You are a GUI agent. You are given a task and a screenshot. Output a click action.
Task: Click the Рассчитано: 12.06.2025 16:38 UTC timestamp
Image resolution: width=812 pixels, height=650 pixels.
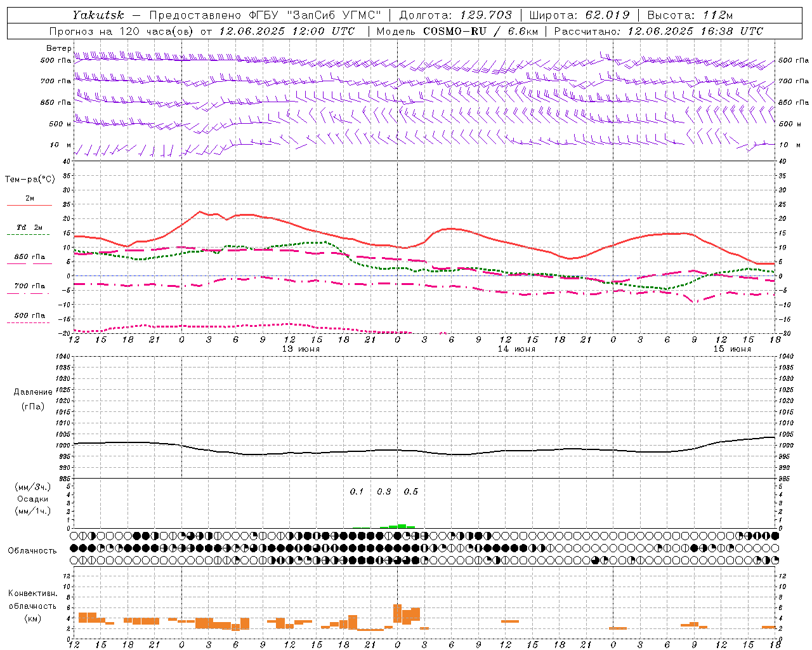pyautogui.click(x=658, y=31)
